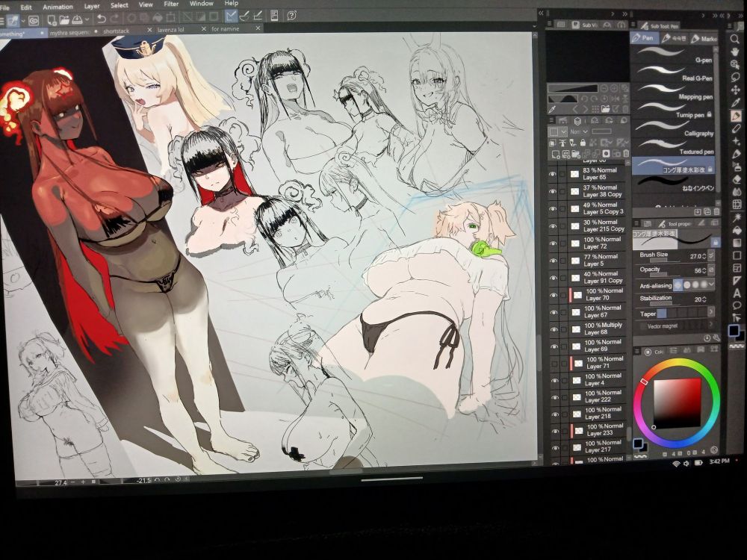Select the Operation object tool
Viewport: 747px width, 560px height.
pos(735,64)
